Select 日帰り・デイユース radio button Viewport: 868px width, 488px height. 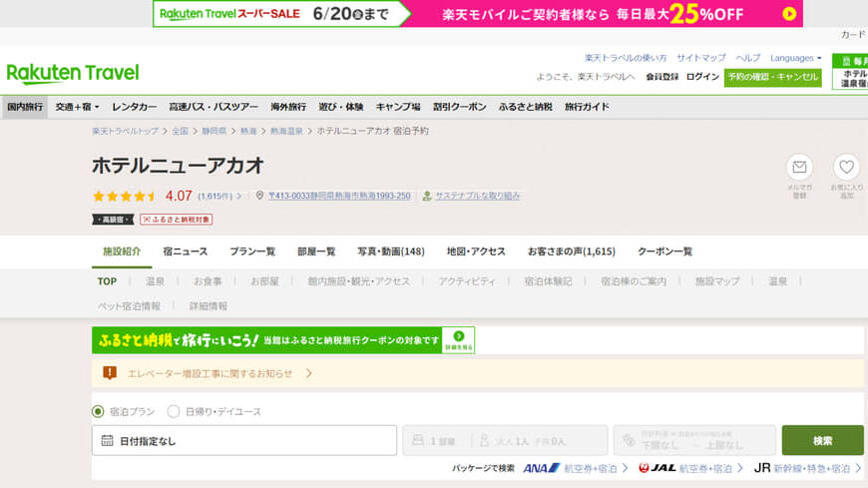174,411
